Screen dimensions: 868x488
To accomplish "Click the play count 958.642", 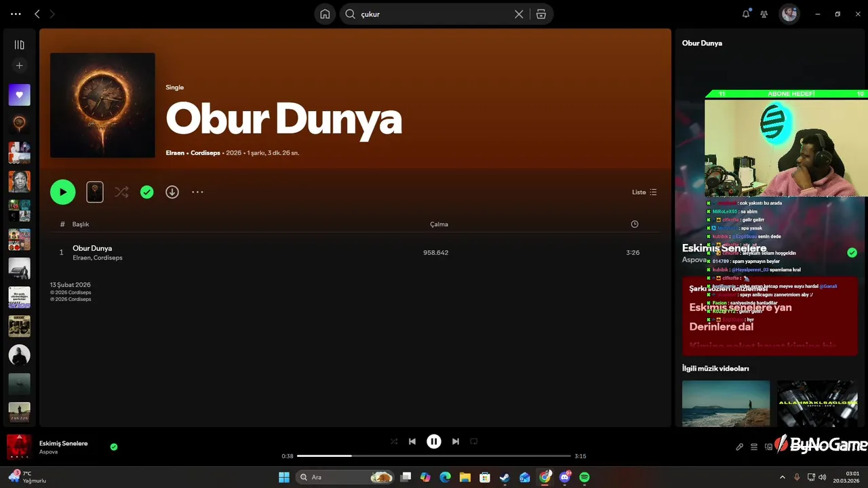I will click(x=436, y=253).
